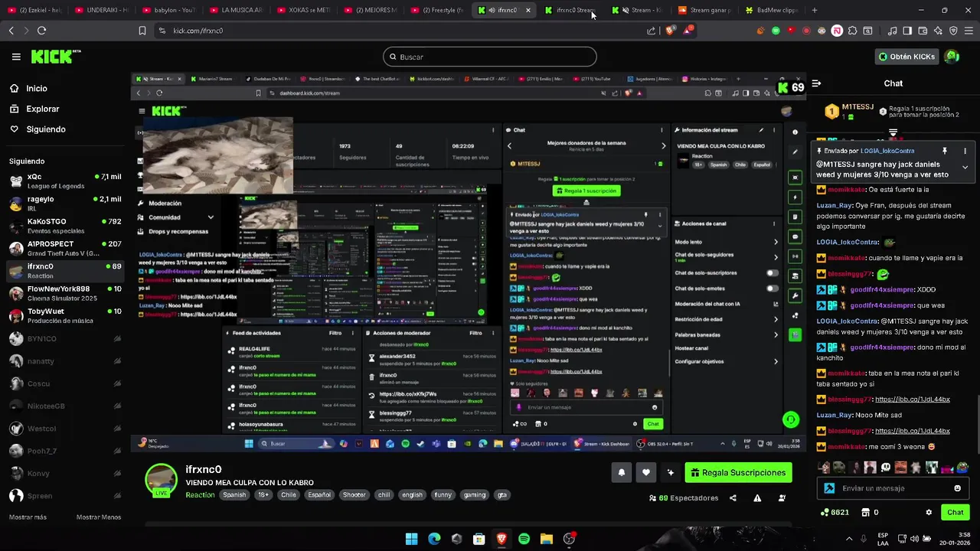The height and width of the screenshot is (551, 980).
Task: Click Mostrar más link
Action: pyautogui.click(x=28, y=517)
